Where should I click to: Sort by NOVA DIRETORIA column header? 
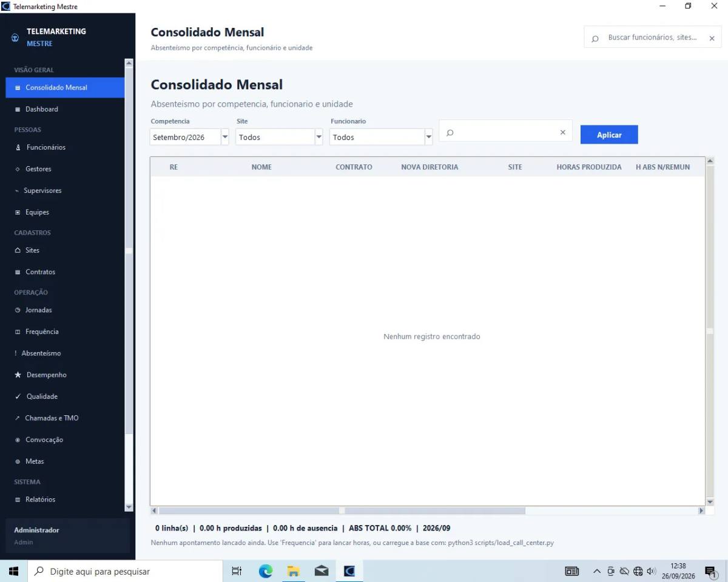(430, 167)
